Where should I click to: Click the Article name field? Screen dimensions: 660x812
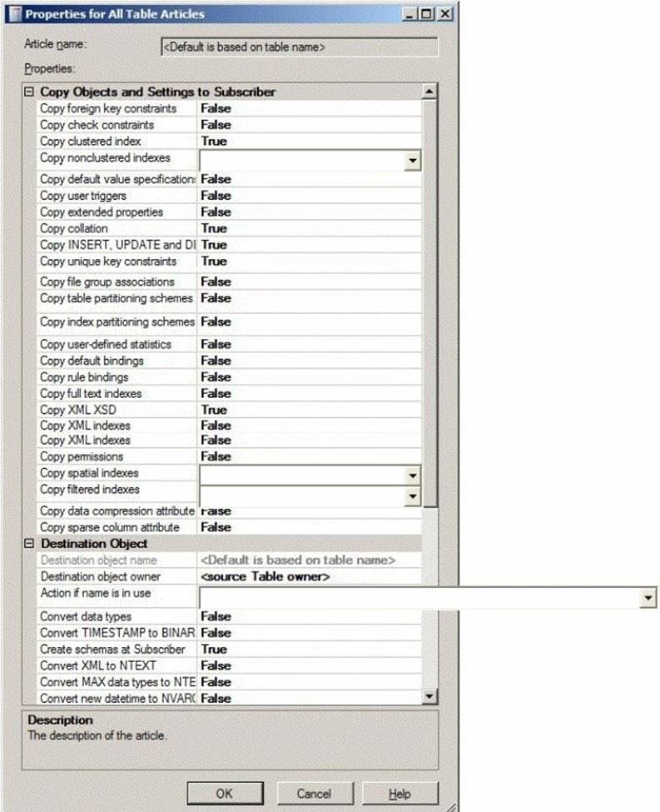click(x=298, y=47)
